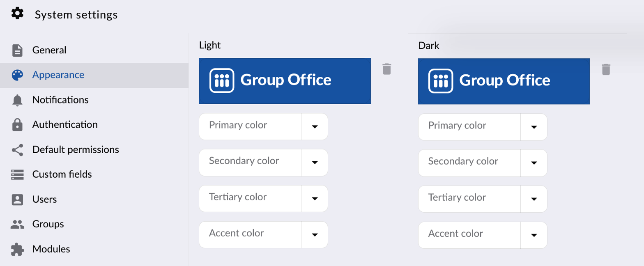Open the General settings page

[94, 50]
